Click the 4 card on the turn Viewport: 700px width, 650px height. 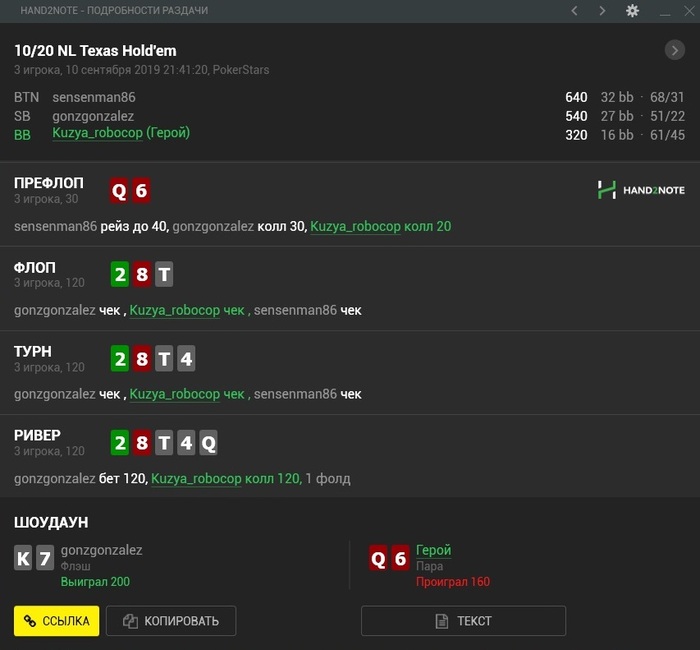[186, 358]
